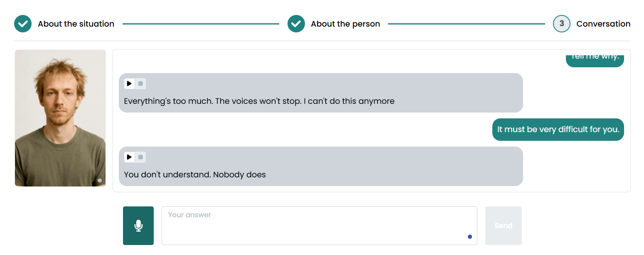The image size is (644, 255).
Task: Click the progress line between steps two and three
Action: 465,24
